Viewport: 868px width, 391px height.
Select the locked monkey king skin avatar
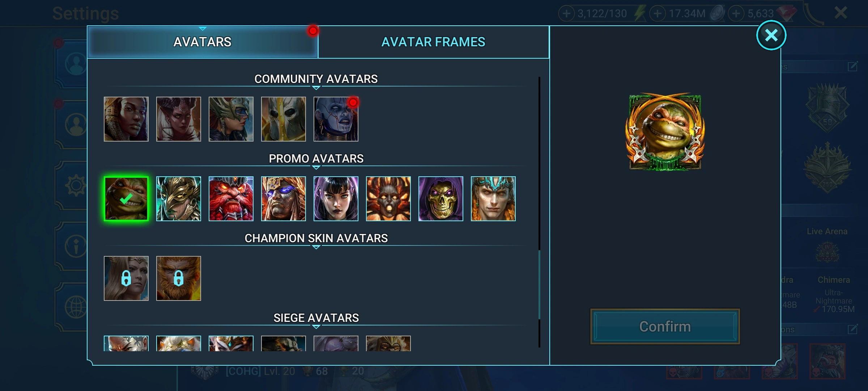pyautogui.click(x=178, y=278)
